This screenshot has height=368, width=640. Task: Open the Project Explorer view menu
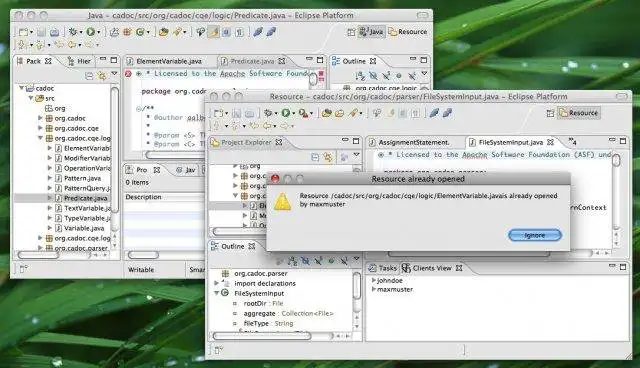pos(356,155)
